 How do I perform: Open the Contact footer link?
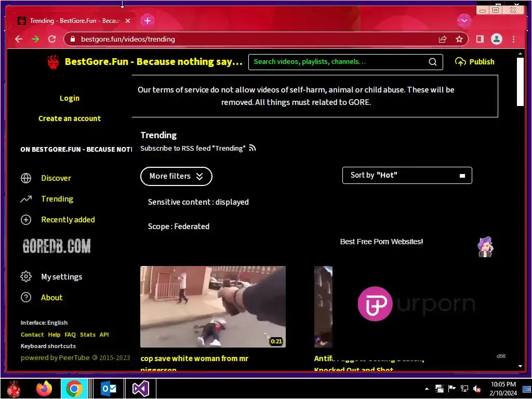[x=32, y=335]
